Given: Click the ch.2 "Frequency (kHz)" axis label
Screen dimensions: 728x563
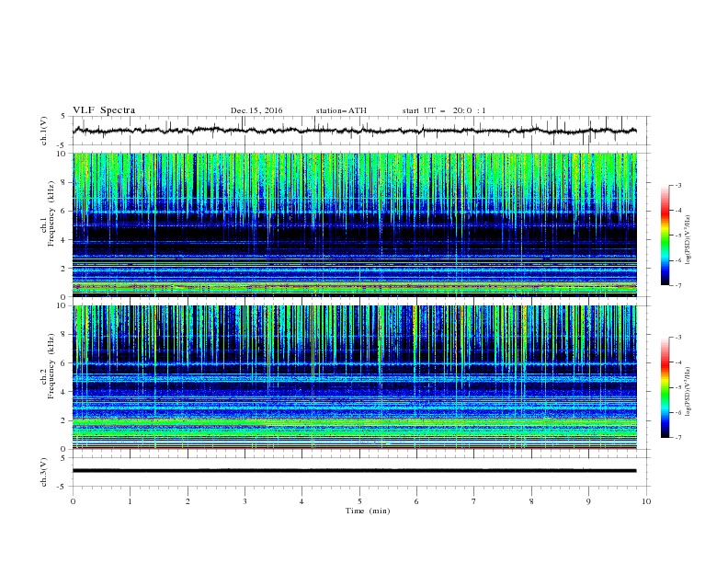Looking at the screenshot, I should (x=51, y=365).
